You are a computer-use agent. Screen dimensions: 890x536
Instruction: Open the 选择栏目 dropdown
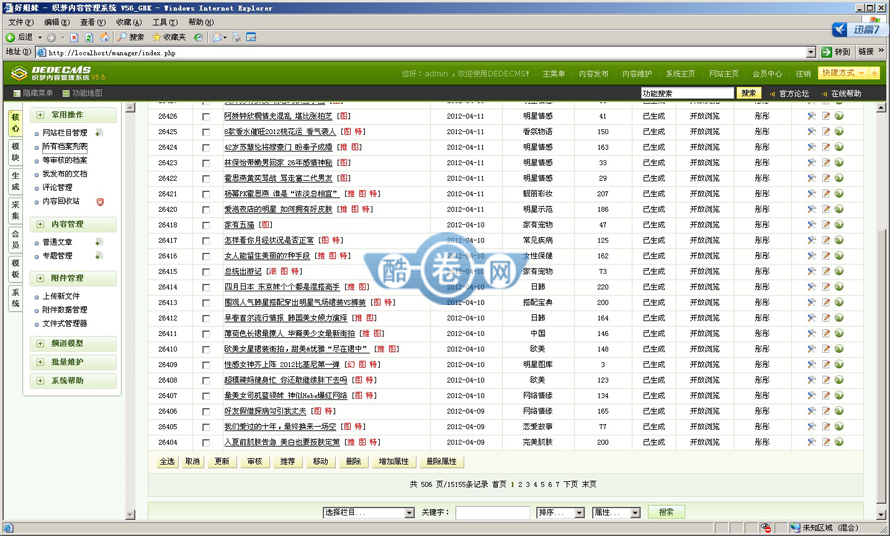(x=367, y=513)
